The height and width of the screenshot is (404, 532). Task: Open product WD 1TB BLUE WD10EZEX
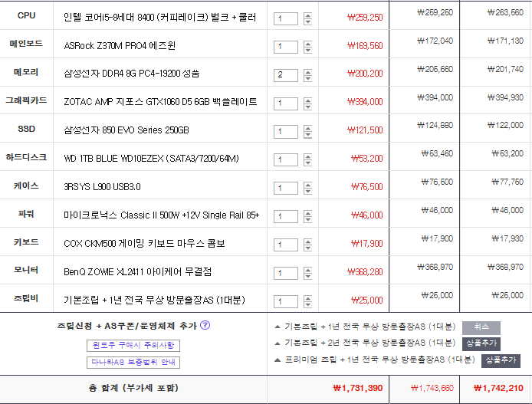click(151, 159)
